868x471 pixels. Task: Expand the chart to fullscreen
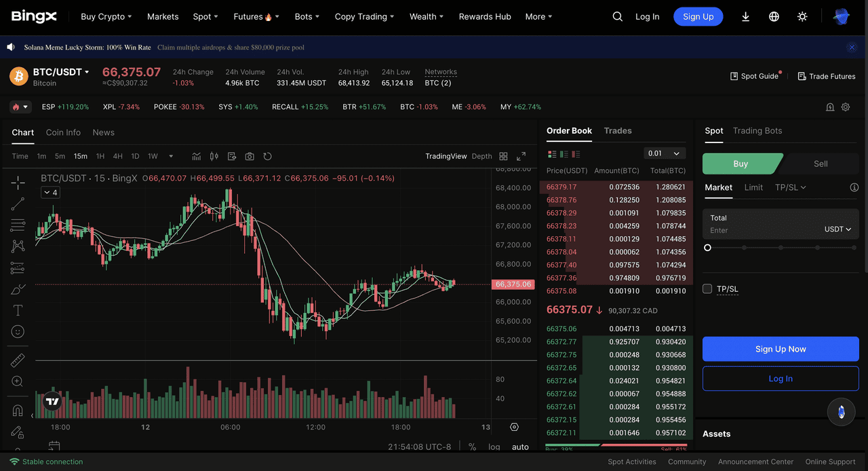[x=521, y=156]
